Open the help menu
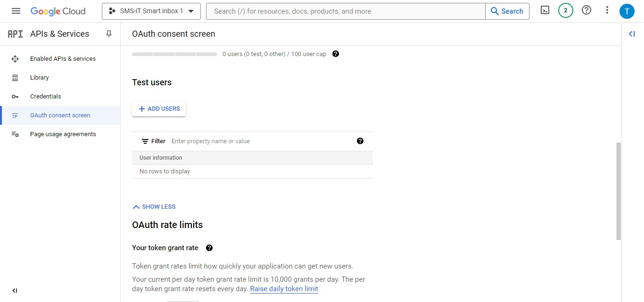Image resolution: width=644 pixels, height=302 pixels. 586,10
